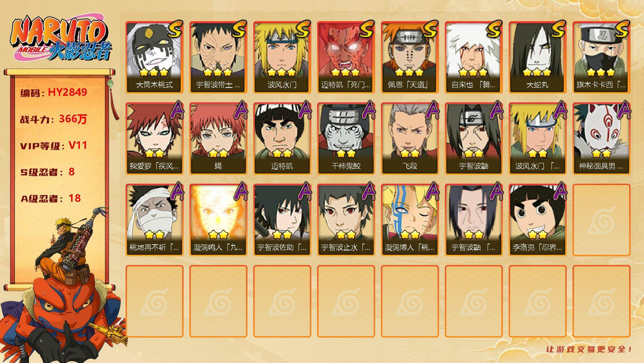This screenshot has height=363, width=644.
Task: Click the A rank badge on 我爱罗 card
Action: (175, 110)
